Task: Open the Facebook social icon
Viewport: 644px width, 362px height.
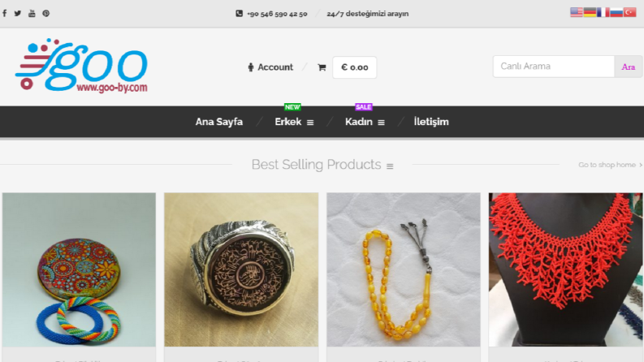Action: [x=5, y=13]
